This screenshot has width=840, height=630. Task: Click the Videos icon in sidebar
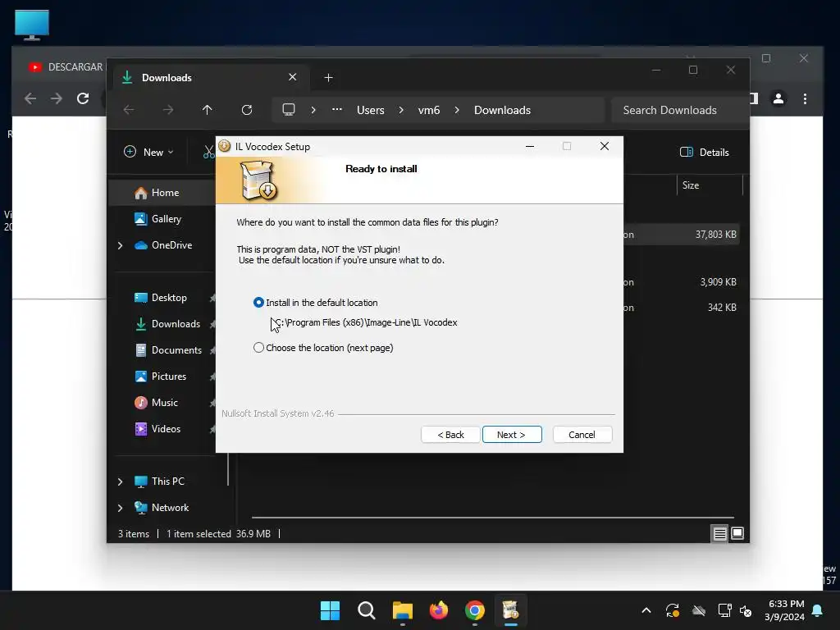[x=141, y=429]
